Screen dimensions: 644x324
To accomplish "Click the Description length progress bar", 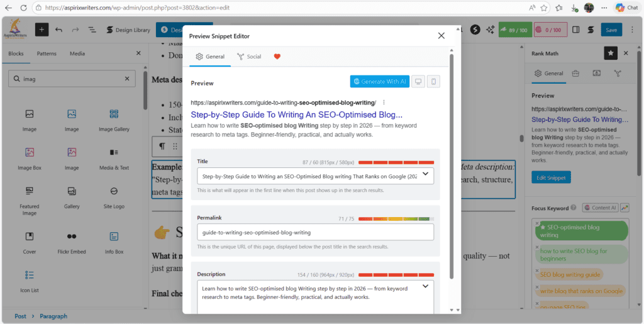I will (x=396, y=275).
